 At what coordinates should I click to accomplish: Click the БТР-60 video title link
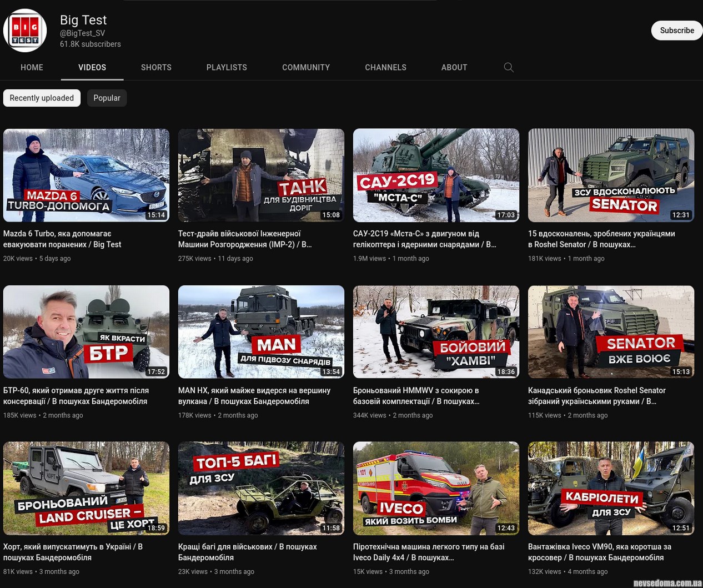click(x=76, y=395)
